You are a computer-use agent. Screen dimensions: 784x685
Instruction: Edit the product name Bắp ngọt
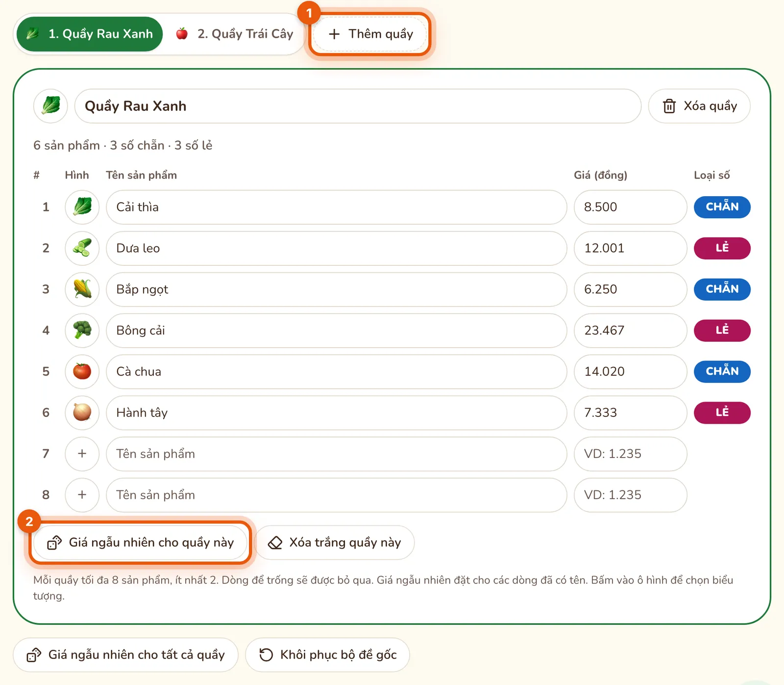336,289
